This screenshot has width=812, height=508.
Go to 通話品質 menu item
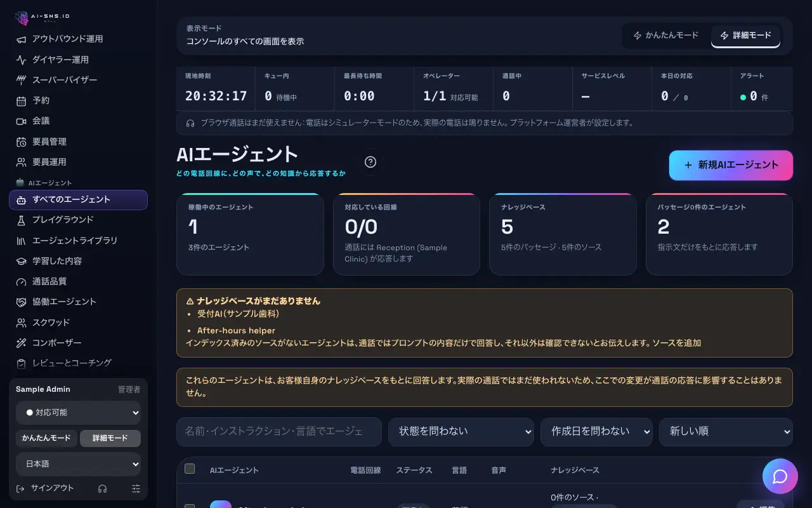tap(79, 281)
